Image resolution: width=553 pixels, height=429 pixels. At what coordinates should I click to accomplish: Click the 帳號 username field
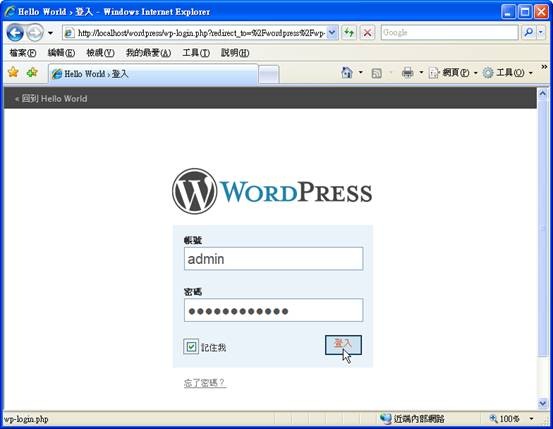[273, 259]
